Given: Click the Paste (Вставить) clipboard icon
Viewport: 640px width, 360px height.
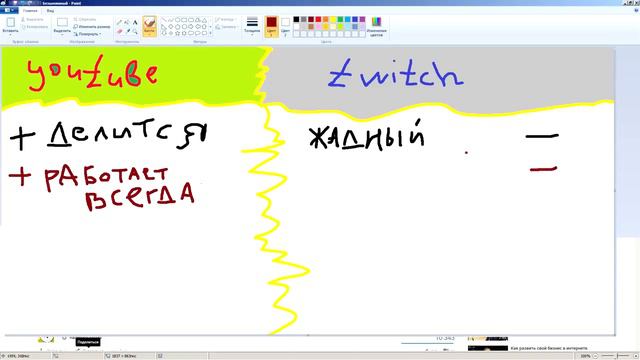Looking at the screenshot, I should pyautogui.click(x=11, y=22).
